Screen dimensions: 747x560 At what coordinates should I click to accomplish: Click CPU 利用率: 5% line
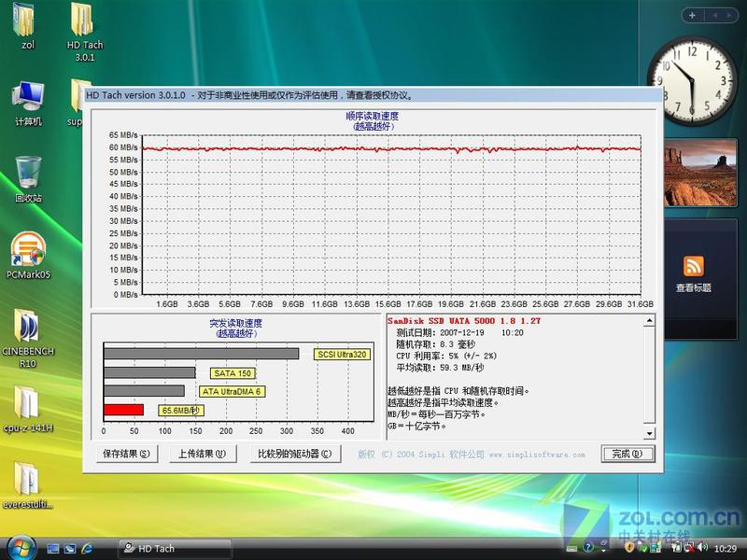(446, 356)
